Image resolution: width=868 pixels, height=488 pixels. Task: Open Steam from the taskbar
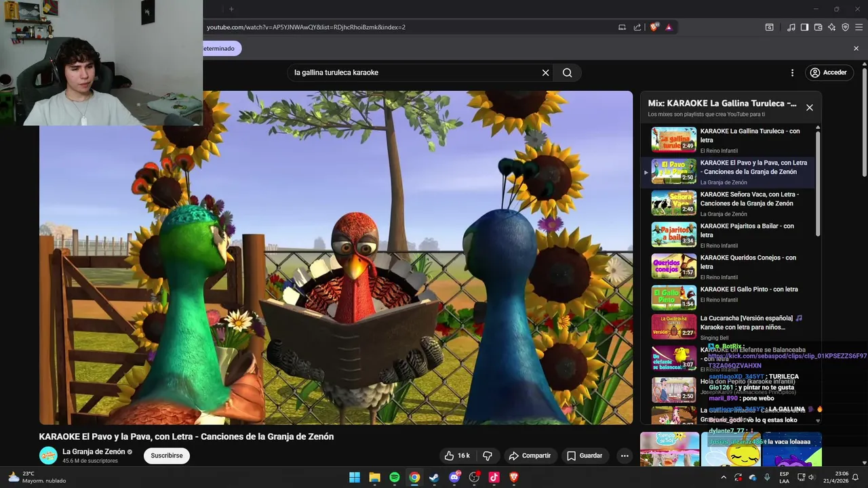pos(434,477)
